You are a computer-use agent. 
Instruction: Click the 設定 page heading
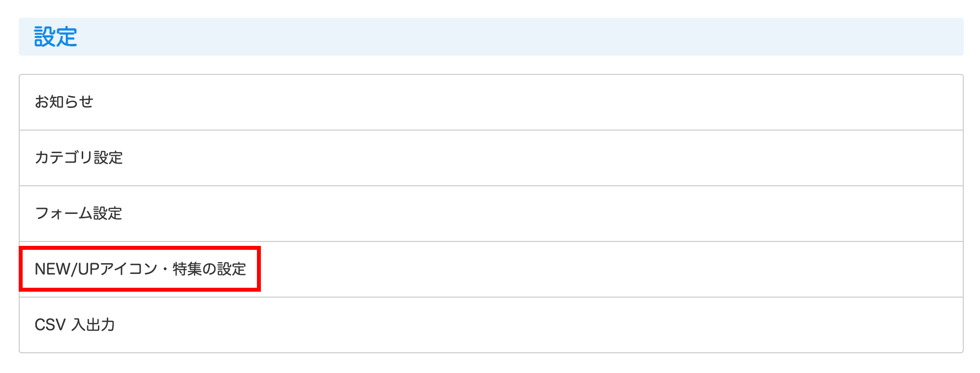(56, 37)
